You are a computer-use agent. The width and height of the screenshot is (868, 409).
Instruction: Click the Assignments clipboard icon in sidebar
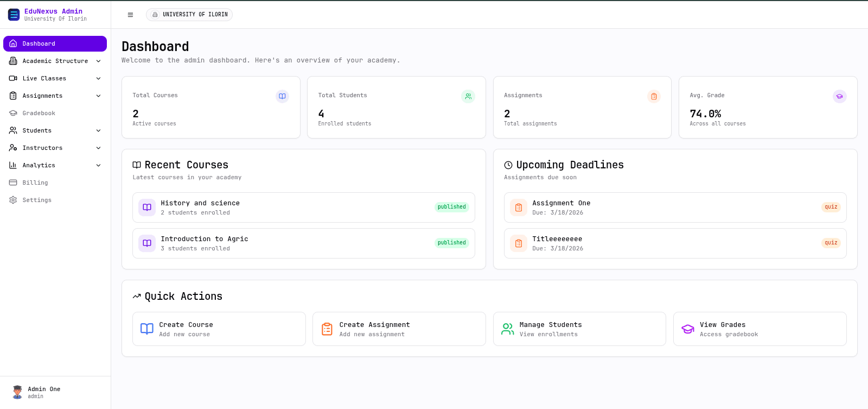coord(13,96)
